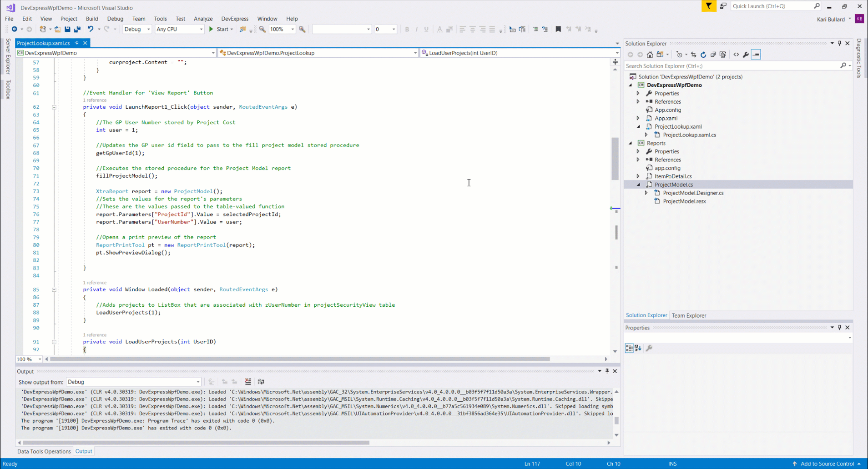868x469 pixels.
Task: Open the Build menu
Action: 92,19
